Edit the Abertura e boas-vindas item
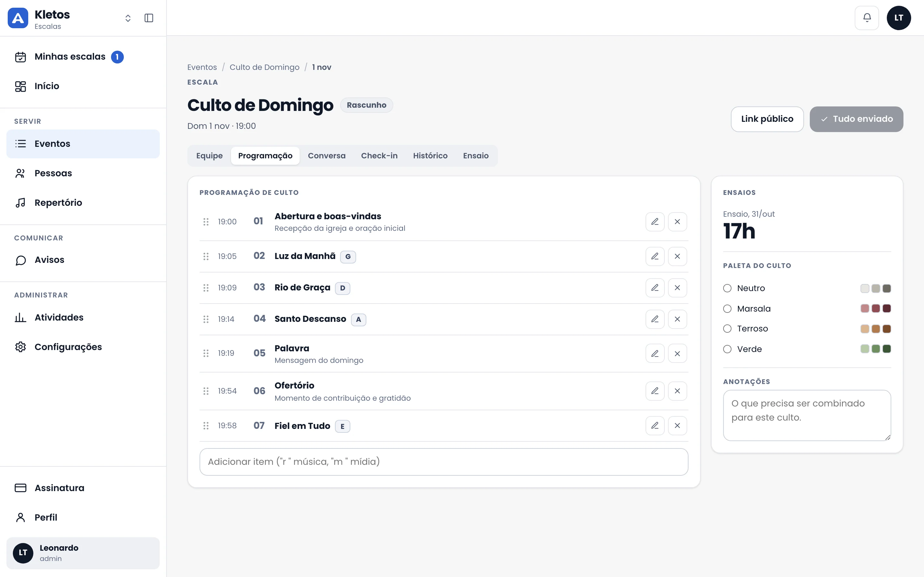The height and width of the screenshot is (577, 924). point(655,222)
